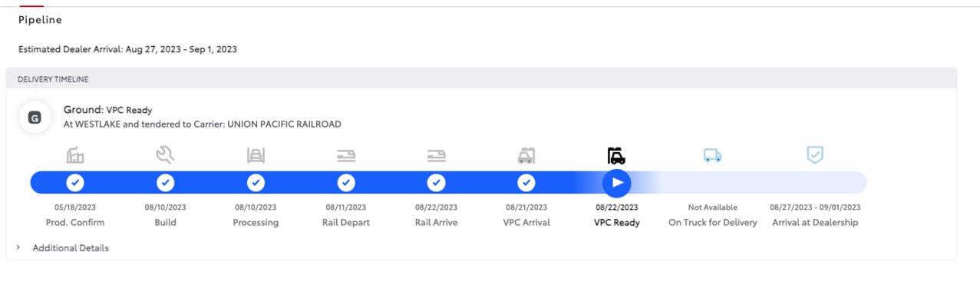Image resolution: width=980 pixels, height=292 pixels.
Task: Click the VPC Arrival checkmark marker
Action: pyautogui.click(x=526, y=183)
